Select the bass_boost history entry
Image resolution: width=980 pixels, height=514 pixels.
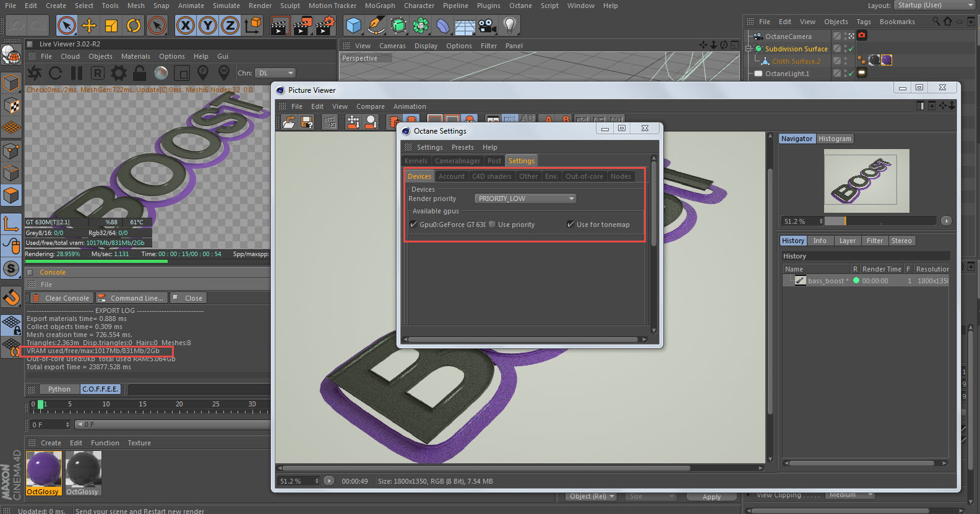866,281
